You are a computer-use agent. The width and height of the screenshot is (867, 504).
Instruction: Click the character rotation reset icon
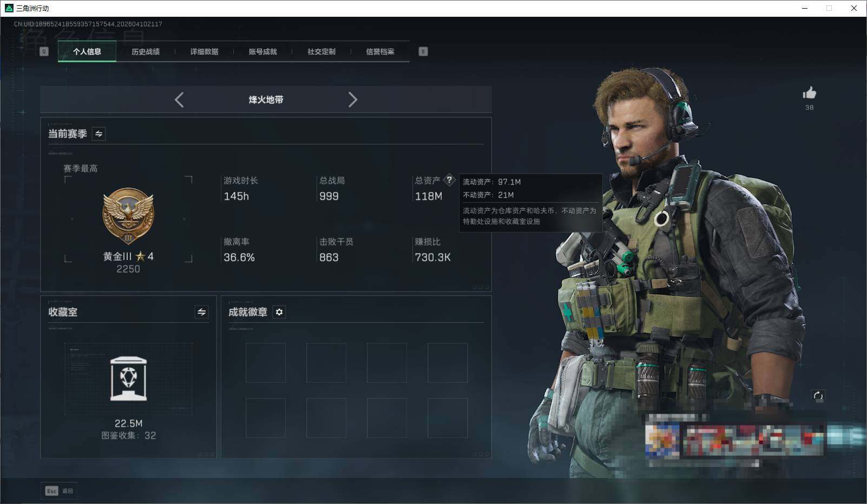point(819,396)
